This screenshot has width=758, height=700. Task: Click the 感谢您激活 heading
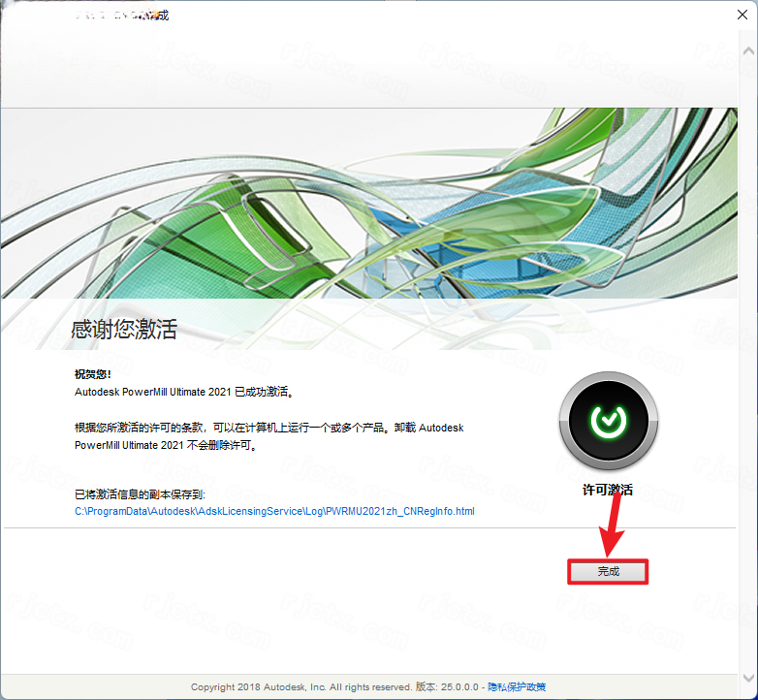pos(124,330)
